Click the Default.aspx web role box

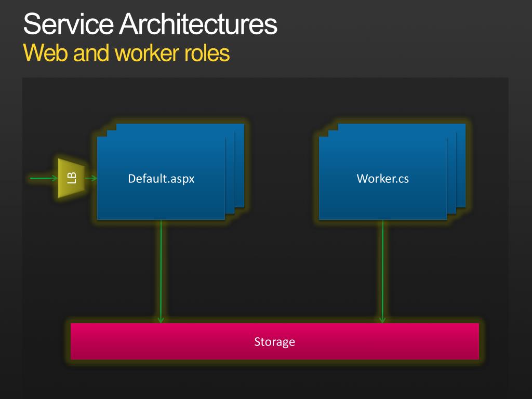coord(161,178)
